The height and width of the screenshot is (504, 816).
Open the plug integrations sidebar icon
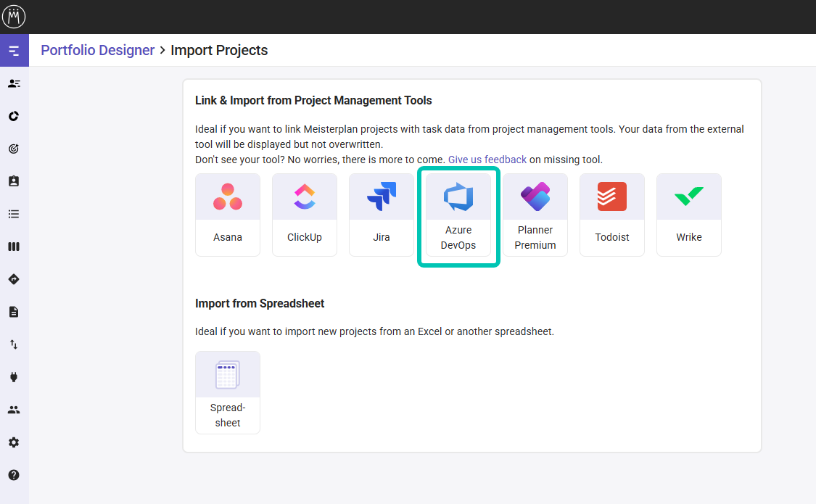[14, 377]
